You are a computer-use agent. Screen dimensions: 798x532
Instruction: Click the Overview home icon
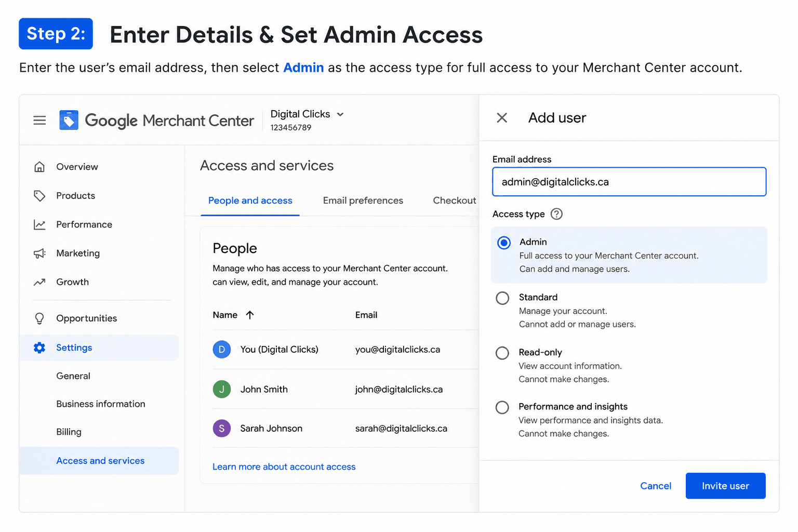pyautogui.click(x=39, y=167)
